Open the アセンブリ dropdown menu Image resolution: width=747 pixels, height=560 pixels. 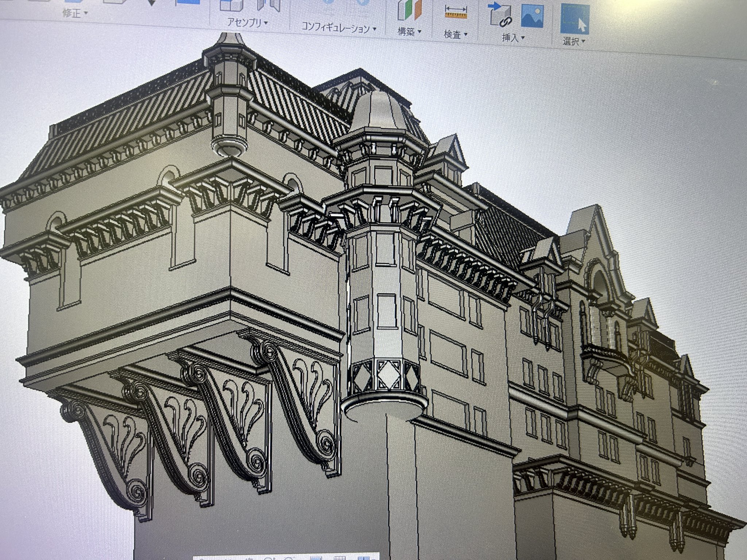pyautogui.click(x=248, y=23)
